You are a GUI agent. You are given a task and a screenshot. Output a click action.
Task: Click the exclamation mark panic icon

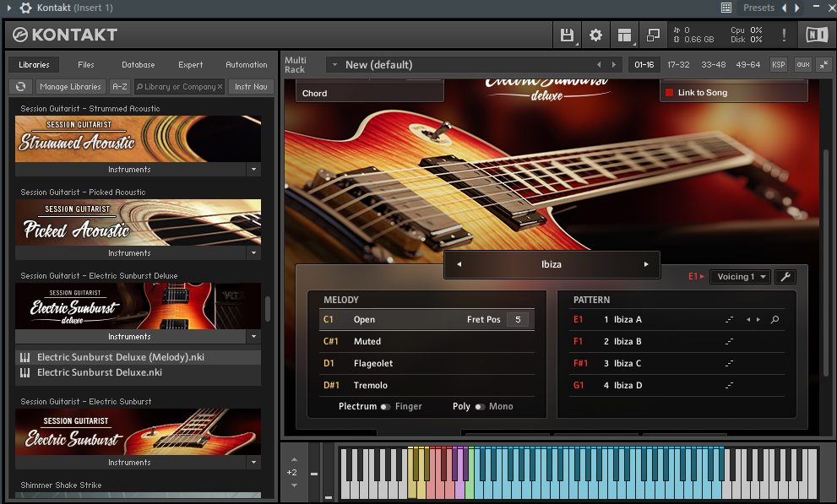pyautogui.click(x=784, y=35)
